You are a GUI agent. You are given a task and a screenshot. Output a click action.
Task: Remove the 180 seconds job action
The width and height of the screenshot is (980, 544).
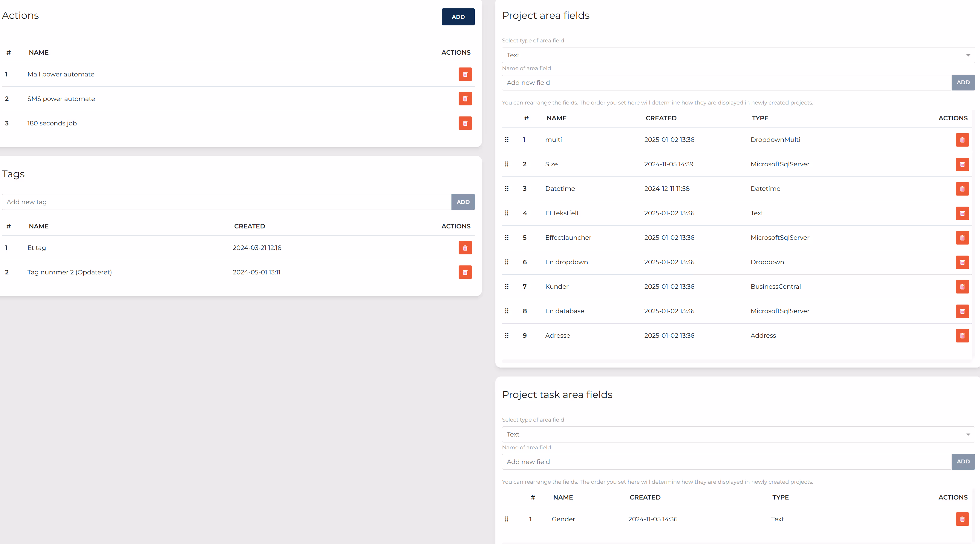point(465,123)
